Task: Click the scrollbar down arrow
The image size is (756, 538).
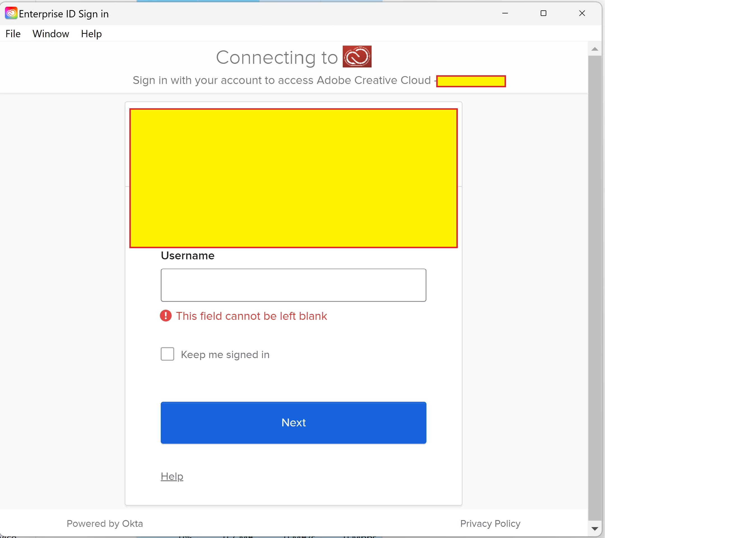Action: coord(594,528)
